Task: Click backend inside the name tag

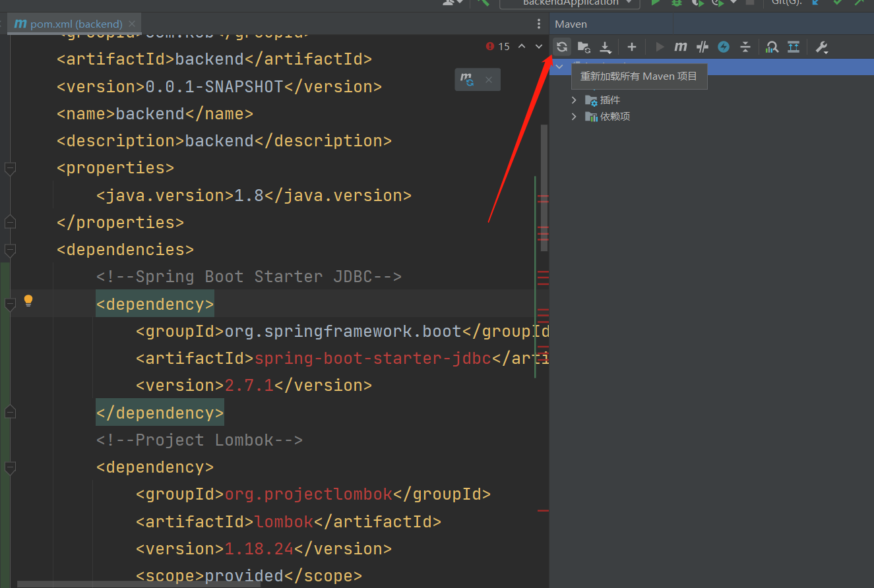Action: click(x=150, y=114)
